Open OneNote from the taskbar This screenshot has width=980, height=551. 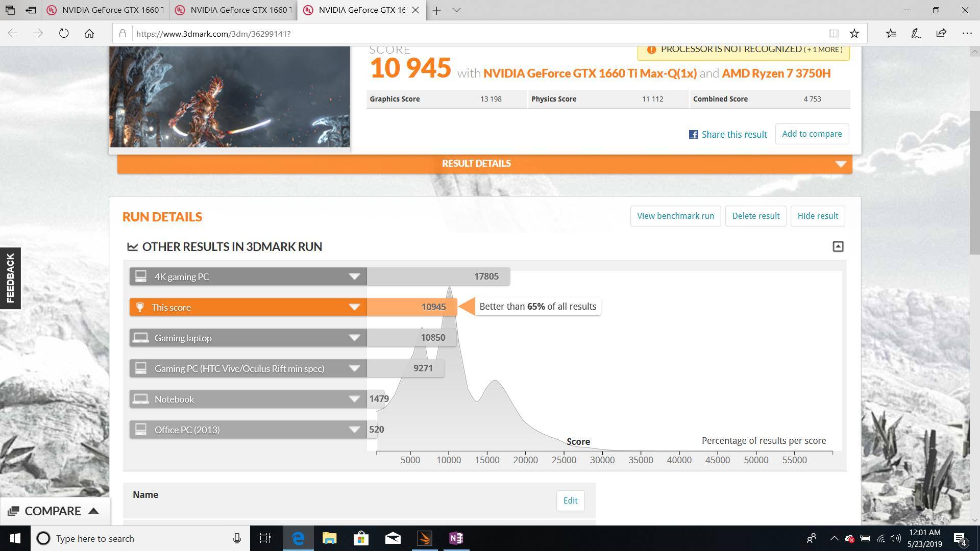pyautogui.click(x=456, y=538)
